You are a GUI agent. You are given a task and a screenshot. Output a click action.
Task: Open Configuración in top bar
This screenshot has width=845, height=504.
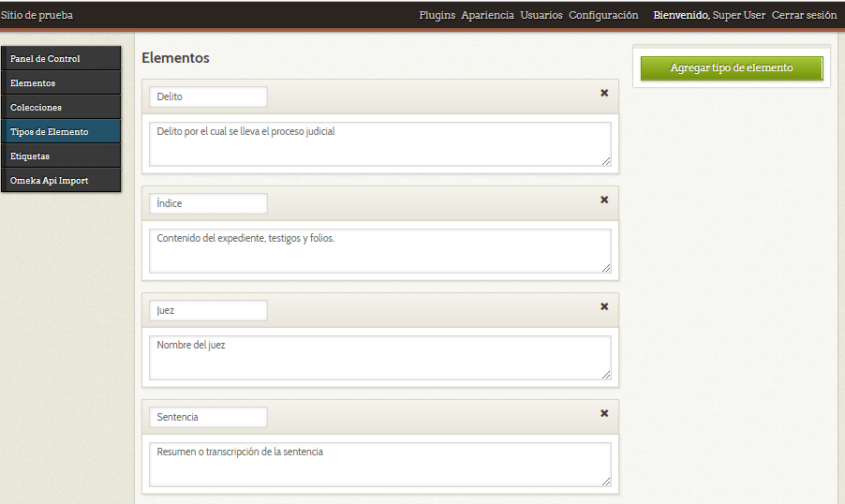point(603,15)
